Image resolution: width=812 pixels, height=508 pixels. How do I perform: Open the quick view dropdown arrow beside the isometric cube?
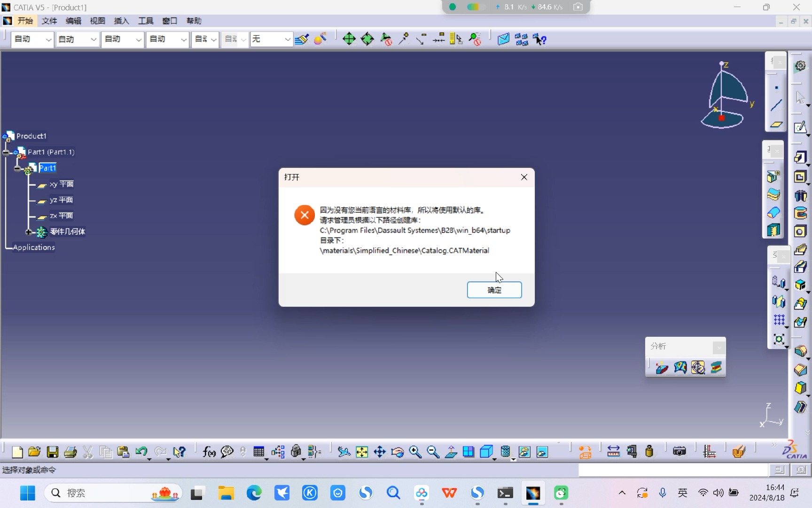tap(494, 458)
